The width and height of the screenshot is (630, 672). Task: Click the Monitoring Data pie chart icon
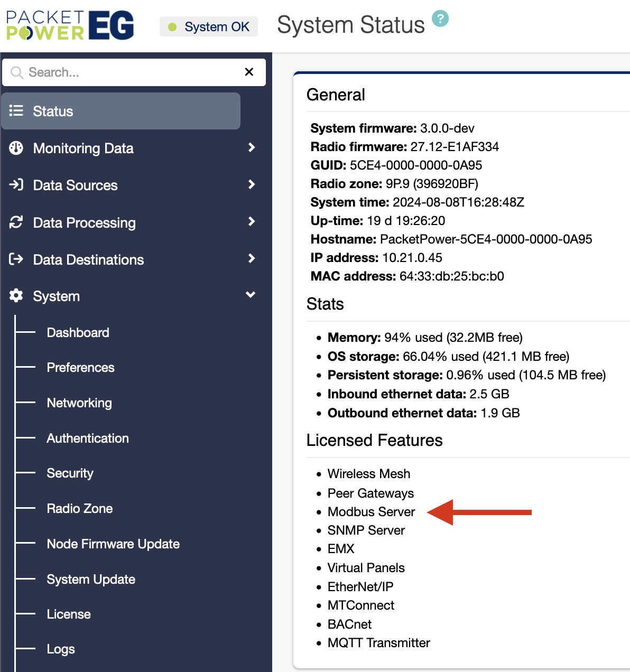pyautogui.click(x=16, y=148)
